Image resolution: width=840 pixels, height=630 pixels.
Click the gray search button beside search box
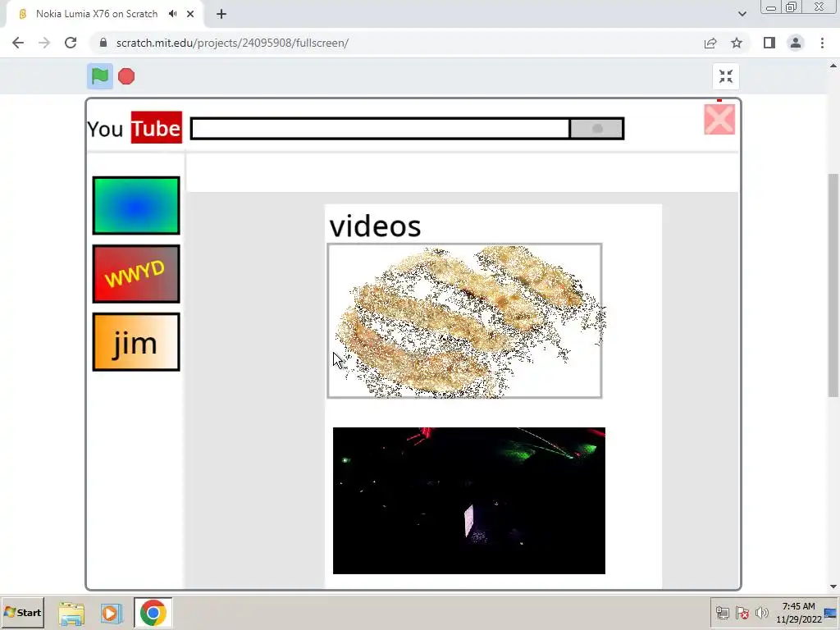click(x=597, y=129)
